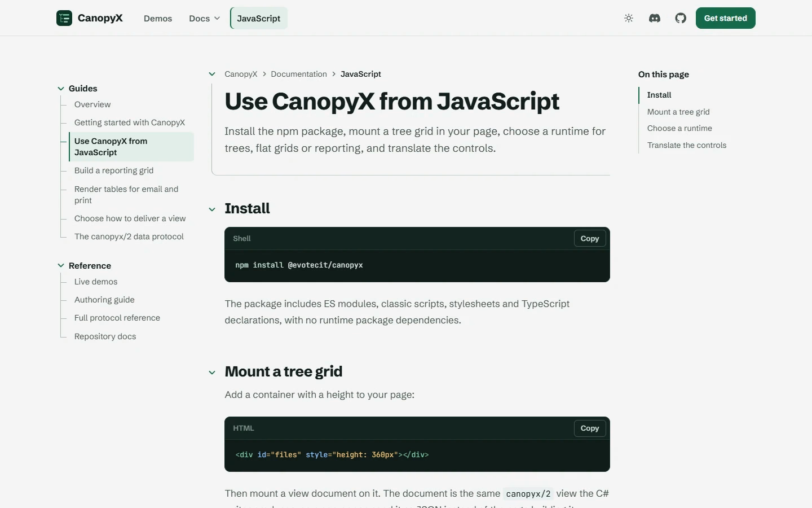Collapse the Guides sidebar section

coord(61,89)
